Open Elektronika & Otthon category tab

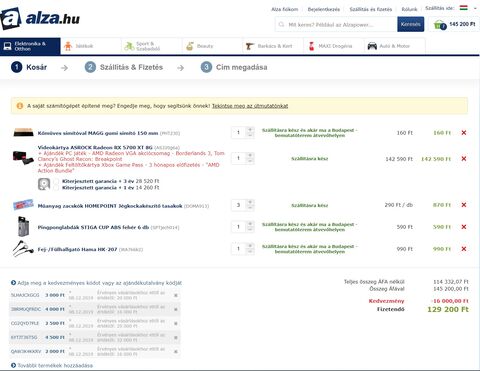pyautogui.click(x=30, y=46)
